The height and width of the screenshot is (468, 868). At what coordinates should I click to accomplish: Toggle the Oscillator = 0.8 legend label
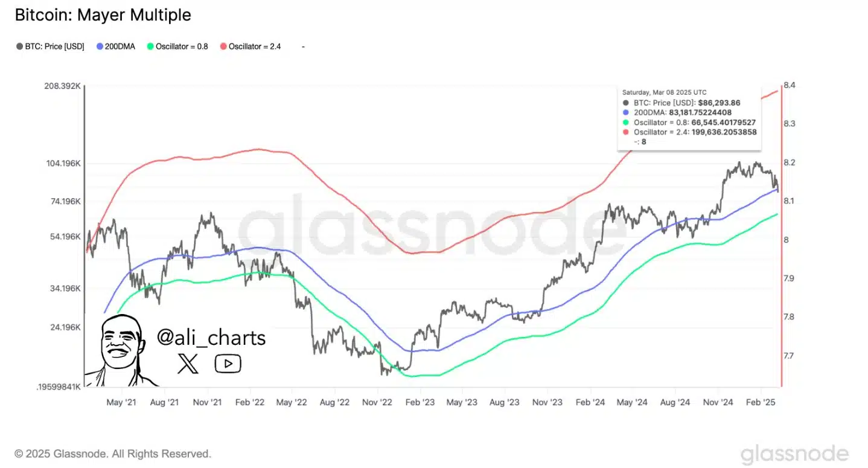[181, 46]
